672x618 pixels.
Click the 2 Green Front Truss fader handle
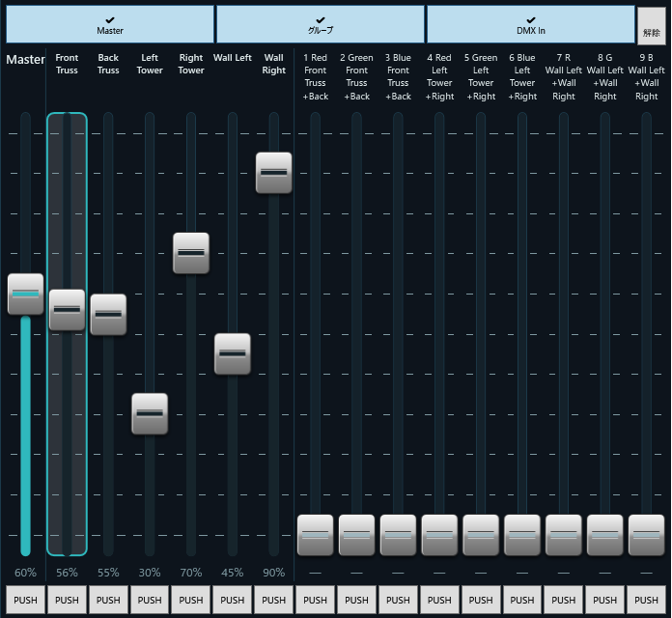(356, 535)
